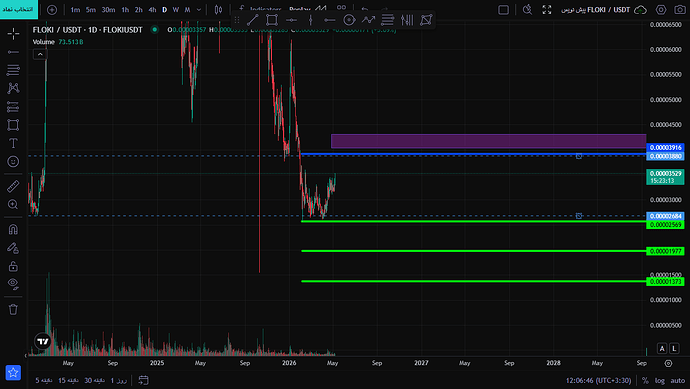Open the Fibonacci retracement tools
This screenshot has width=690, height=389.
point(13,70)
